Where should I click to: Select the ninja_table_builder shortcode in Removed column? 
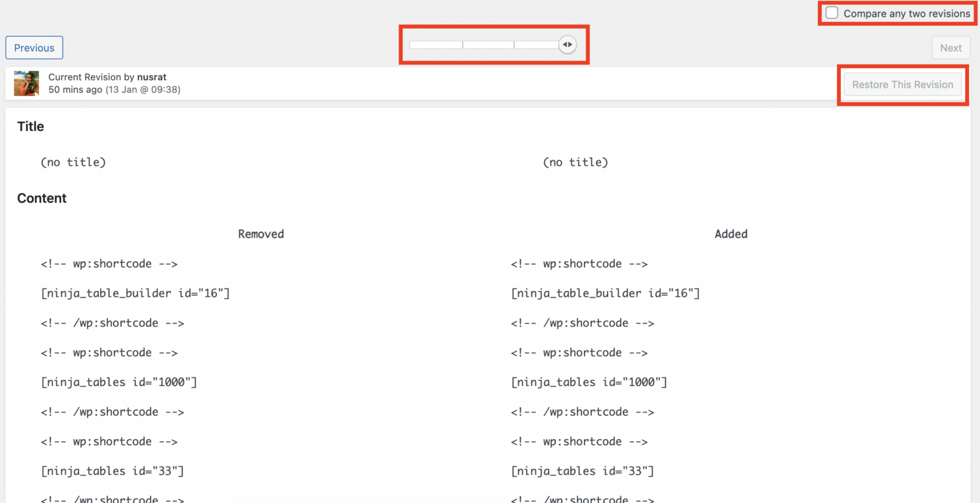tap(135, 293)
